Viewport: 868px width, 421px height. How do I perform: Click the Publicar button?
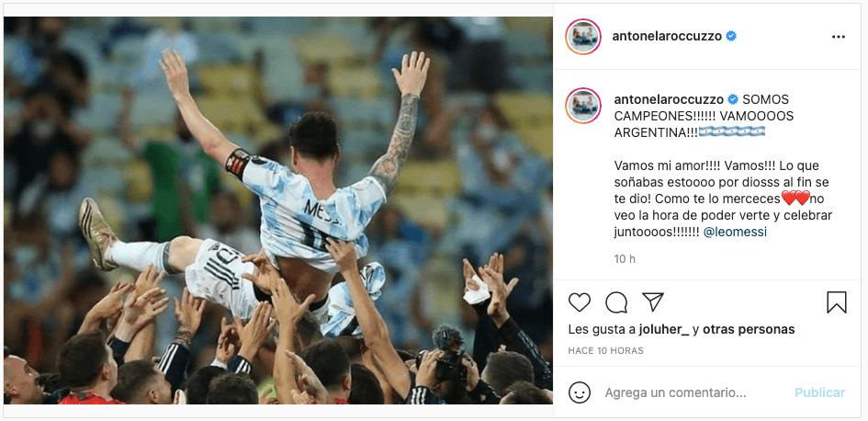click(x=820, y=393)
